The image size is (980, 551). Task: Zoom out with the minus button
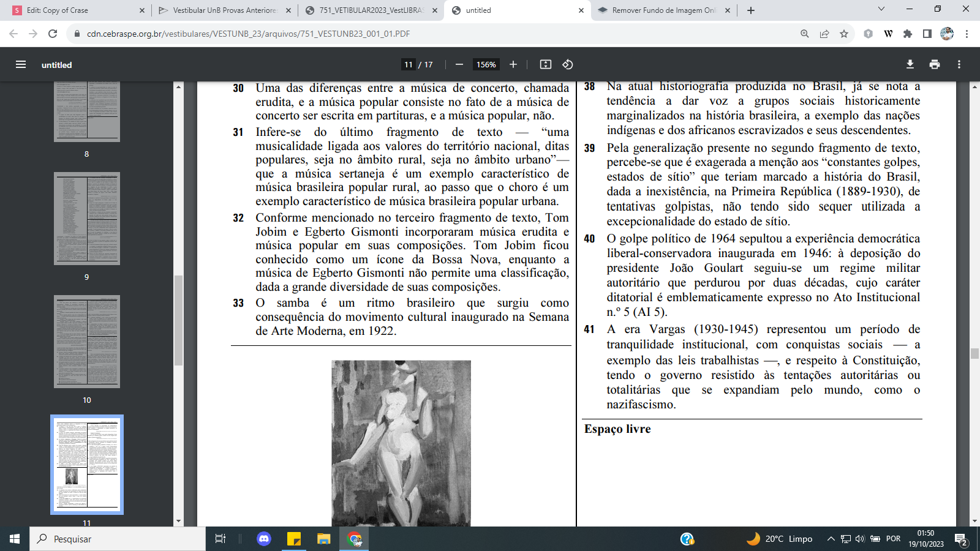tap(459, 64)
